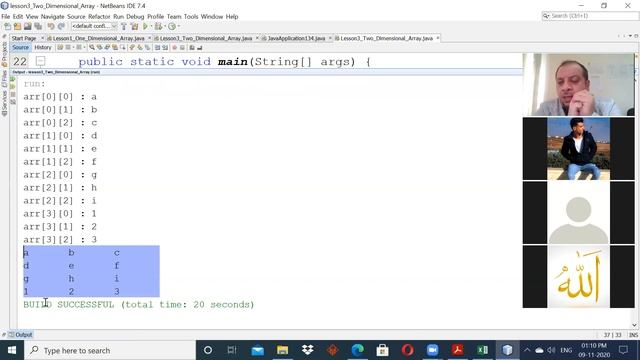Click Re-run green arrow in Output window
Image resolution: width=640 pixels, height=360 pixels.
pyautogui.click(x=13, y=79)
